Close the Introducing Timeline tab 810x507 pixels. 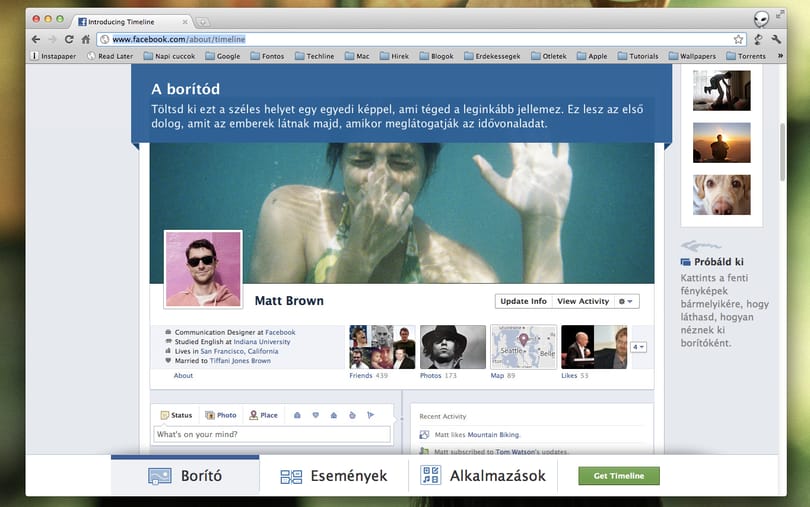[185, 22]
